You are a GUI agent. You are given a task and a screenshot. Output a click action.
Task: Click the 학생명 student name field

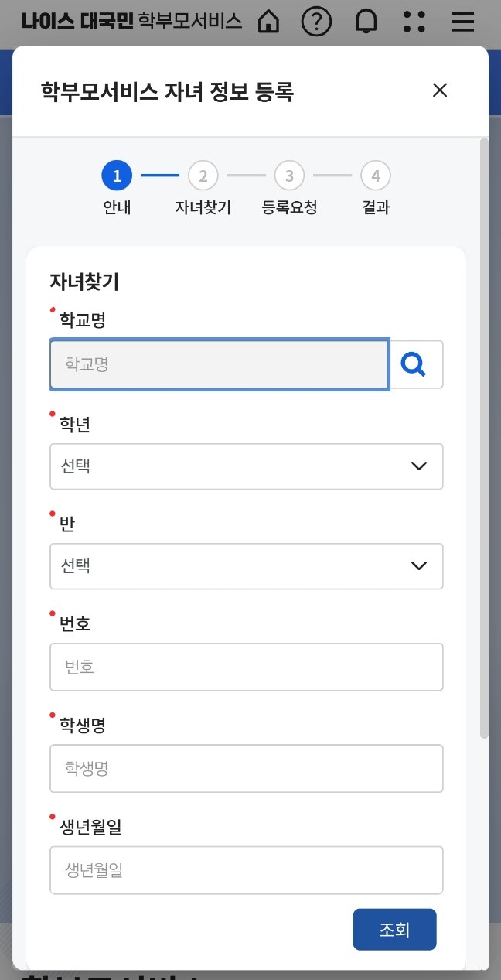[x=246, y=768]
